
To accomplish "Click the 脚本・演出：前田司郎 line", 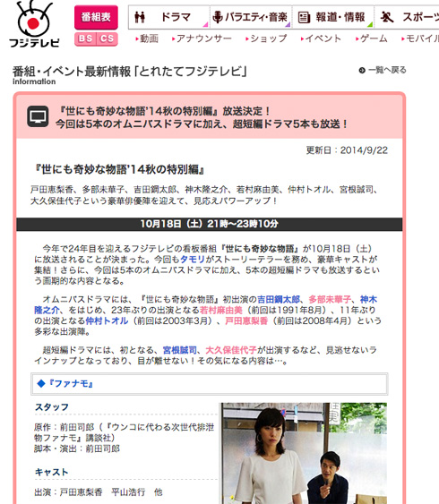I will [x=77, y=448].
